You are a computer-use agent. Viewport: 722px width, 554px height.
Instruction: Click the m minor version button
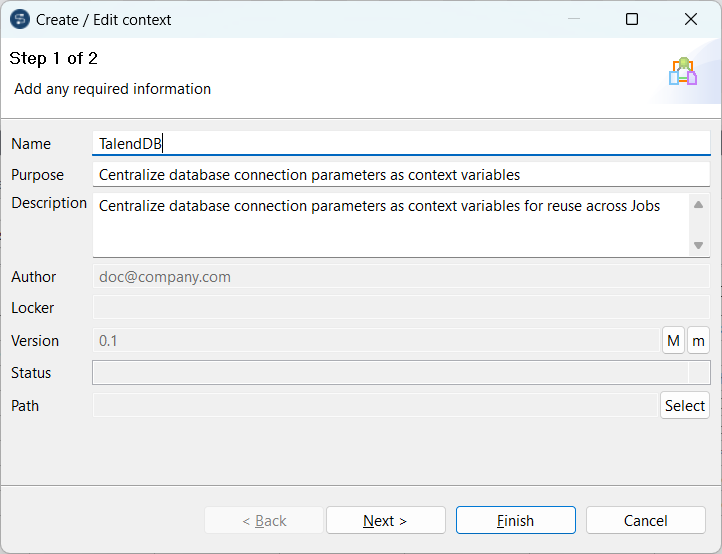click(698, 341)
